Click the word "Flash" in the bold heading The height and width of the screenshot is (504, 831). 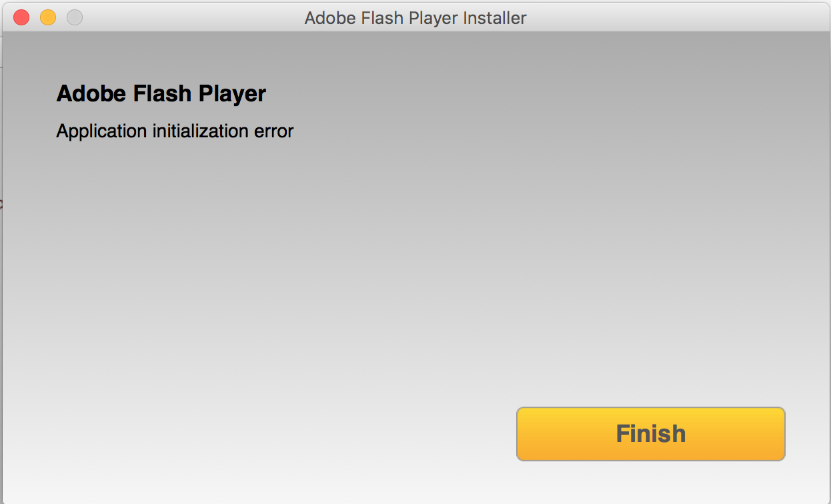(x=156, y=93)
